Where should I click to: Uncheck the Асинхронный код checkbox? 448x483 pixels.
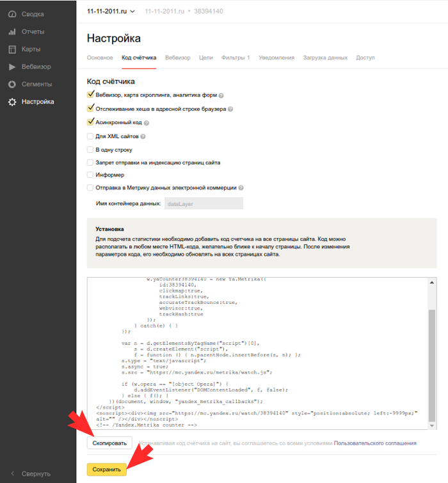click(90, 122)
